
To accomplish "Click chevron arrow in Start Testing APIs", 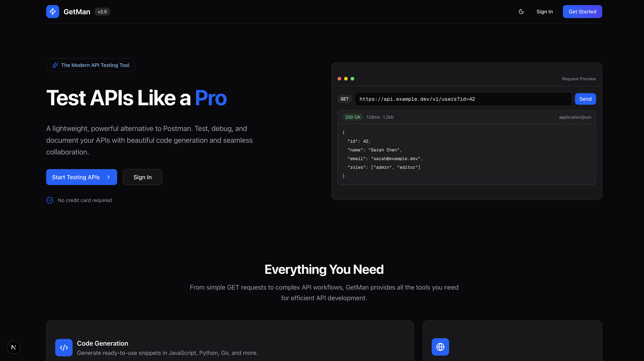I will pyautogui.click(x=108, y=177).
